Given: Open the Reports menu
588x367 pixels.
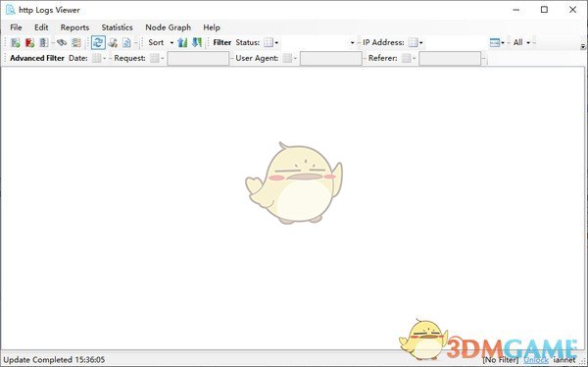Looking at the screenshot, I should tap(74, 27).
